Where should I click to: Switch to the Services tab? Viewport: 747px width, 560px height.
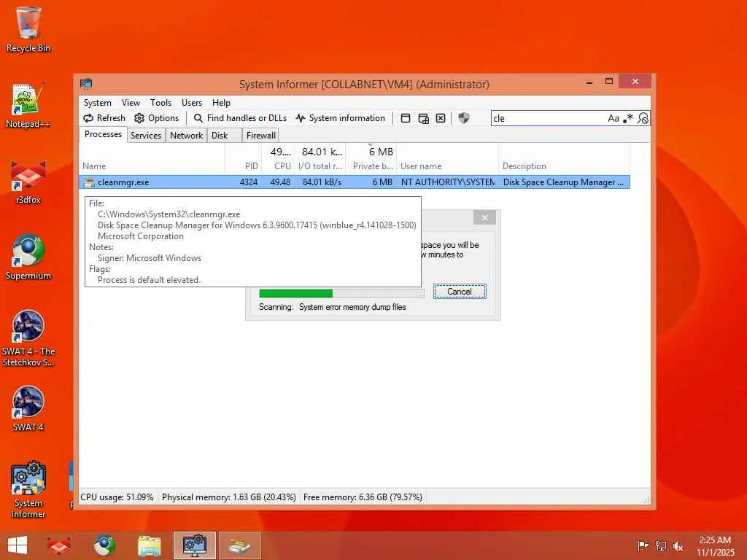coord(146,135)
